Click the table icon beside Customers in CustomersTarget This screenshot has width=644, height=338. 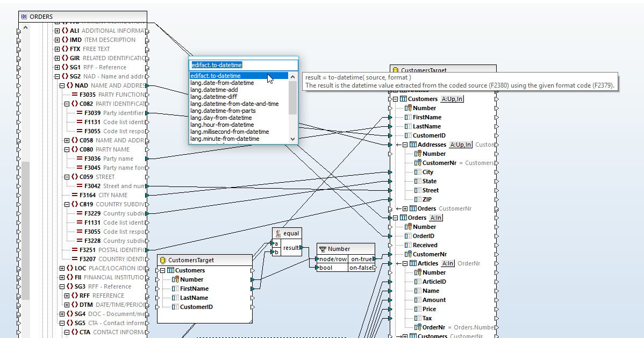(170, 270)
